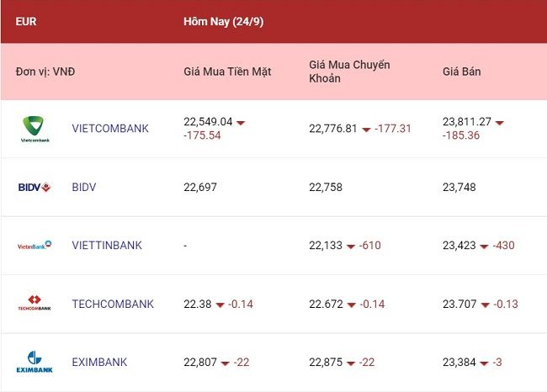This screenshot has height=392, width=547.
Task: Click the down arrow beside Vietcombank 22,549.04
Action: [x=241, y=123]
